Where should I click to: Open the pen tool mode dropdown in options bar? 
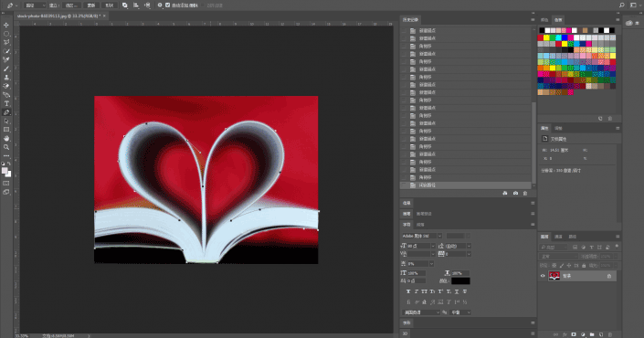tap(35, 5)
